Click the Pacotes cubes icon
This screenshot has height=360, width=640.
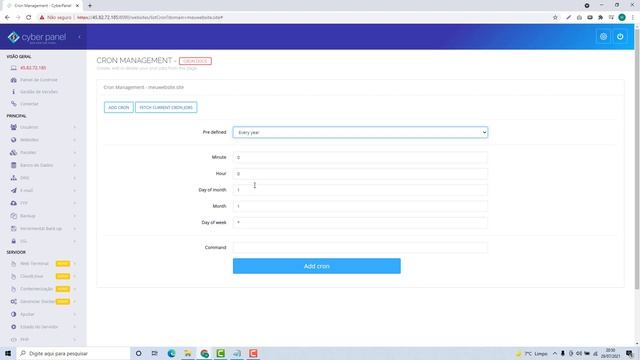click(x=13, y=153)
